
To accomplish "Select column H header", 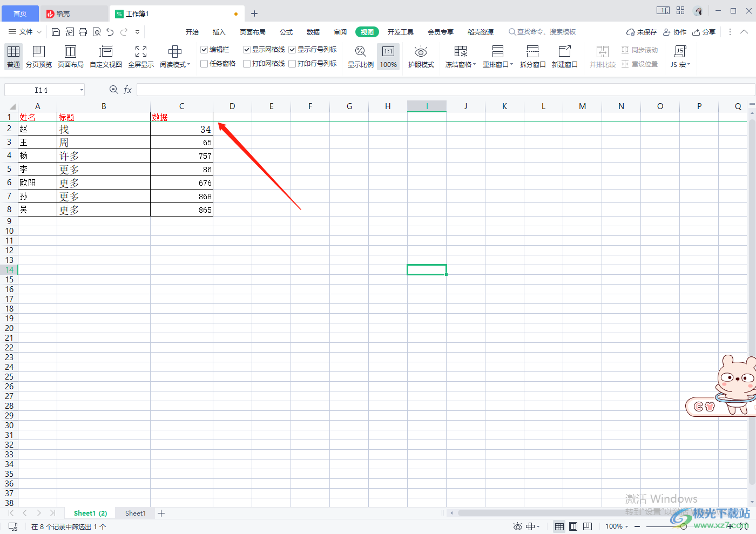I will click(x=388, y=106).
